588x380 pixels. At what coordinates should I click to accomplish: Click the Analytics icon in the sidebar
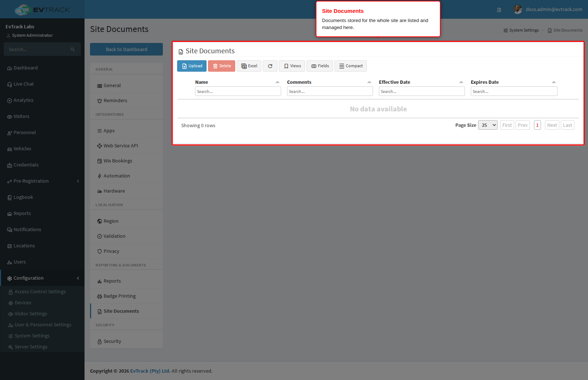[10, 101]
